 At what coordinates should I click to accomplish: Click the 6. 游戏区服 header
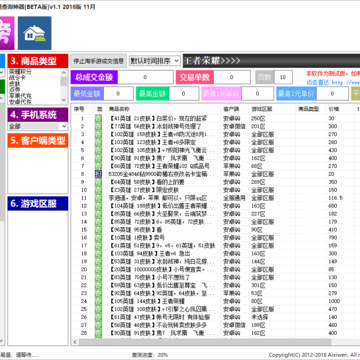38,203
